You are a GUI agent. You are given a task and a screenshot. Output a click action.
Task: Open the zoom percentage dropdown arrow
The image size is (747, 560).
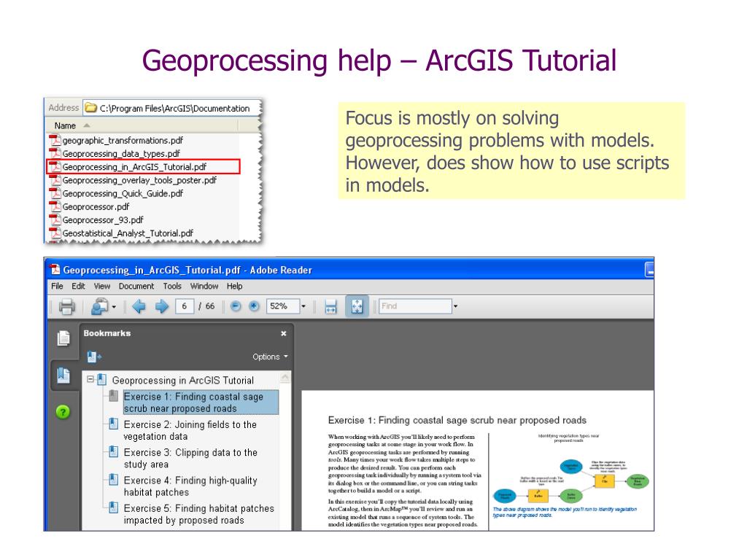click(303, 306)
